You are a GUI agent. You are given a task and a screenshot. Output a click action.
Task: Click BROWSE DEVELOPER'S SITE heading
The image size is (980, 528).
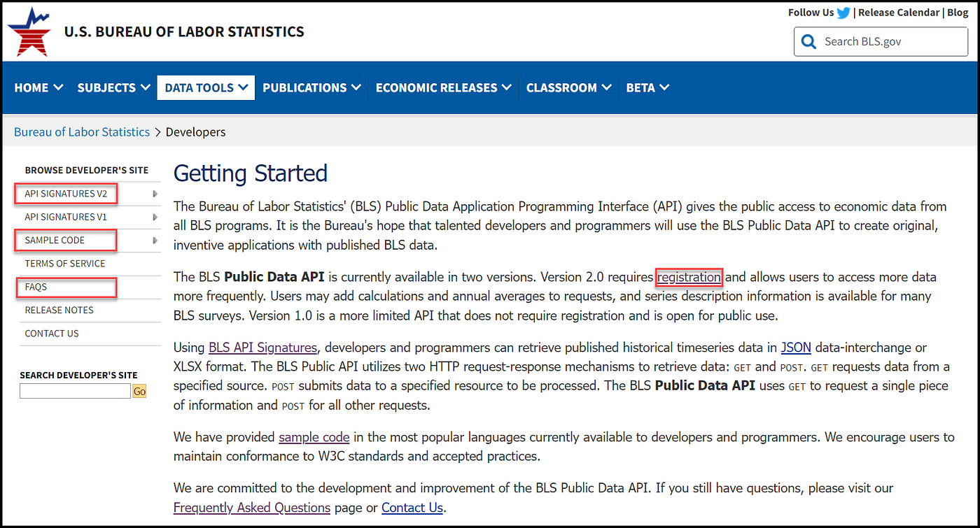pyautogui.click(x=87, y=170)
